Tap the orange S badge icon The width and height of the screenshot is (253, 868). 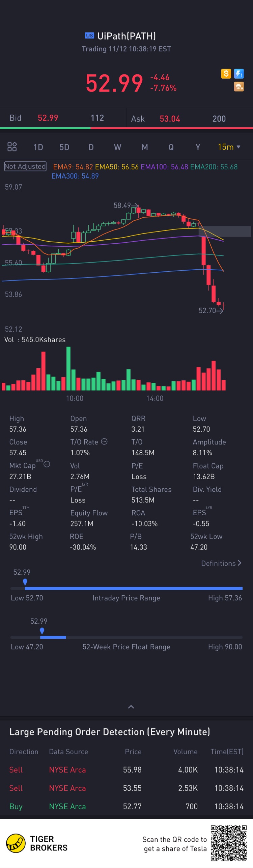(x=226, y=74)
